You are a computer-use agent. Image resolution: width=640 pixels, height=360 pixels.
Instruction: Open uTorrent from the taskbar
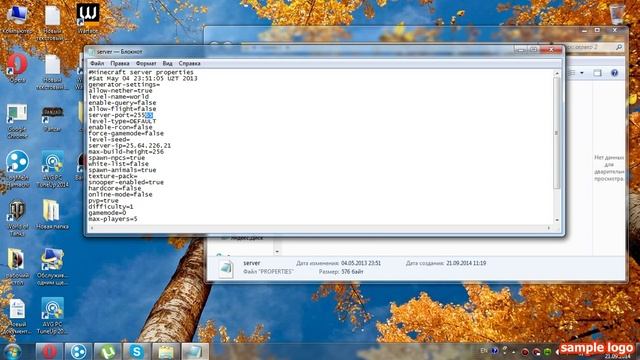coord(108,352)
